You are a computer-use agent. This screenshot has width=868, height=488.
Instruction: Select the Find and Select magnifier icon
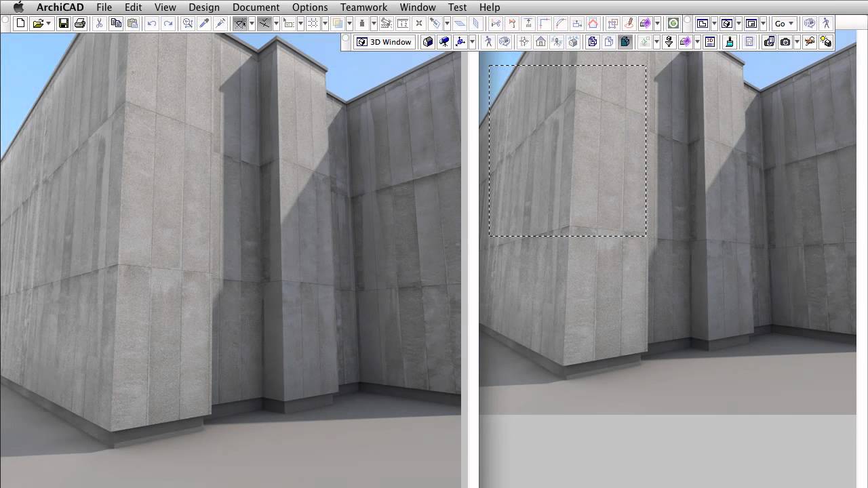point(188,24)
